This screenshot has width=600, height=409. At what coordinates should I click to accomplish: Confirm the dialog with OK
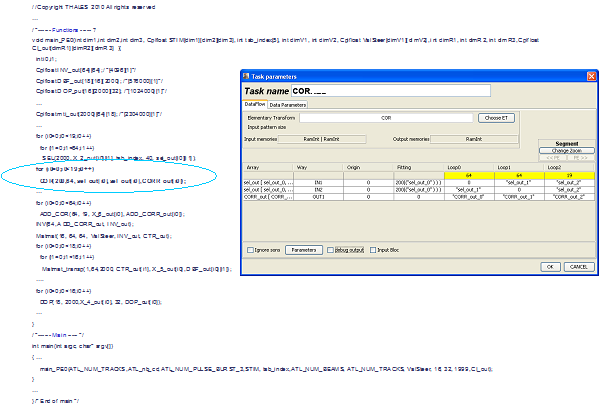[x=550, y=267]
